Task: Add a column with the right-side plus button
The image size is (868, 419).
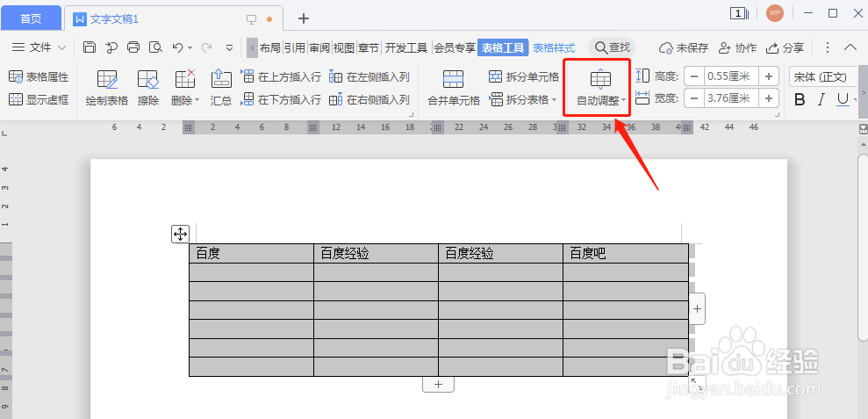Action: 697,308
